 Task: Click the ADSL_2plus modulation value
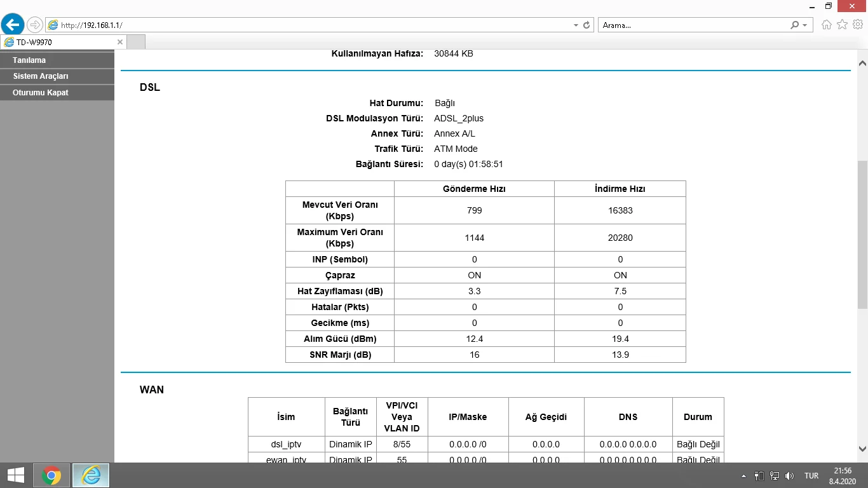pos(459,118)
